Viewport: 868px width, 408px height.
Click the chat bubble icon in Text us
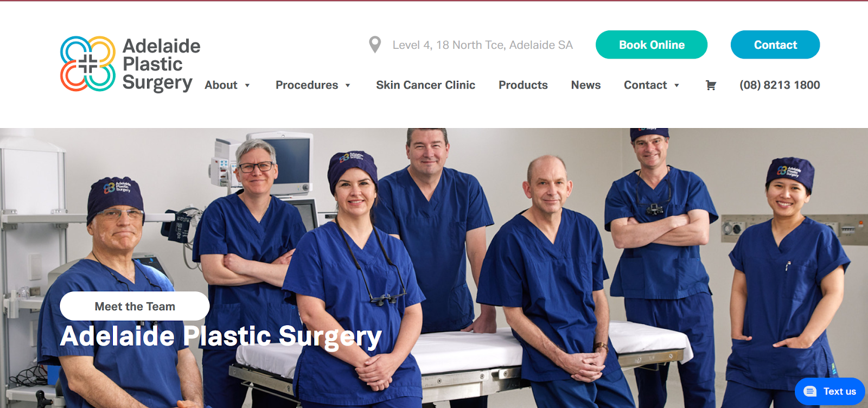pos(810,391)
